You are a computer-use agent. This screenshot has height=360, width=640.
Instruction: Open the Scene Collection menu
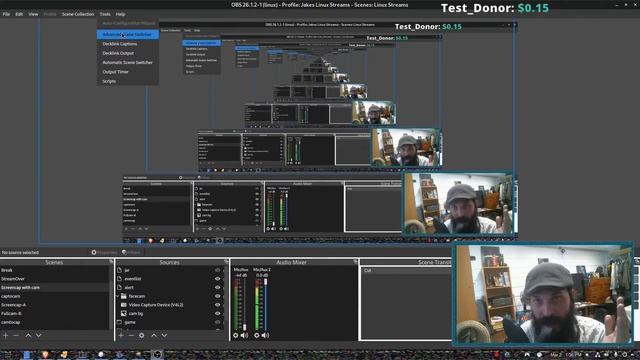tap(78, 14)
